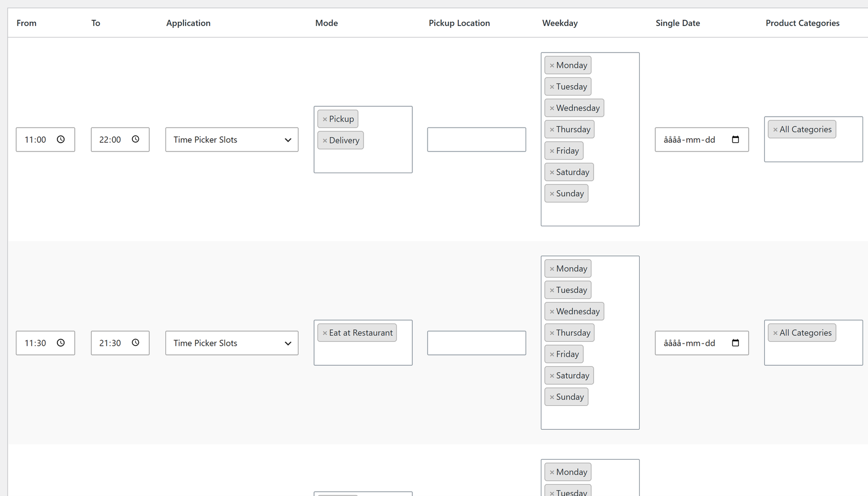
Task: Open calendar picker in first row Single Date
Action: [x=736, y=139]
